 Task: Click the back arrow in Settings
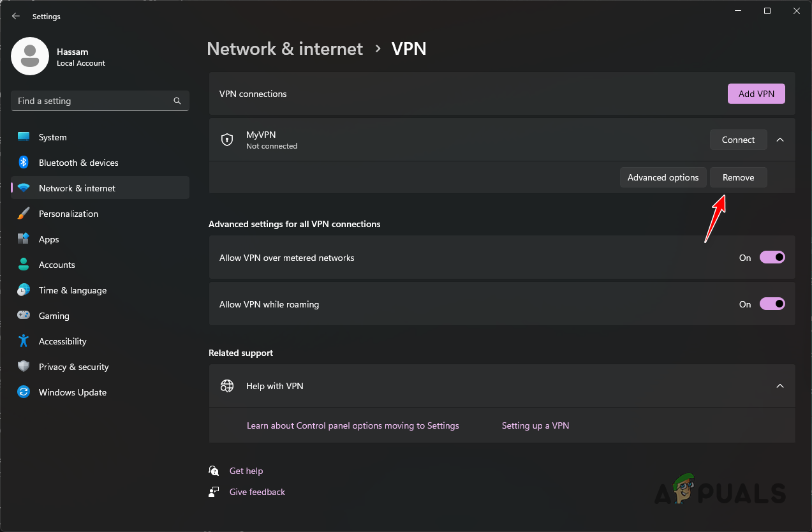pos(15,16)
